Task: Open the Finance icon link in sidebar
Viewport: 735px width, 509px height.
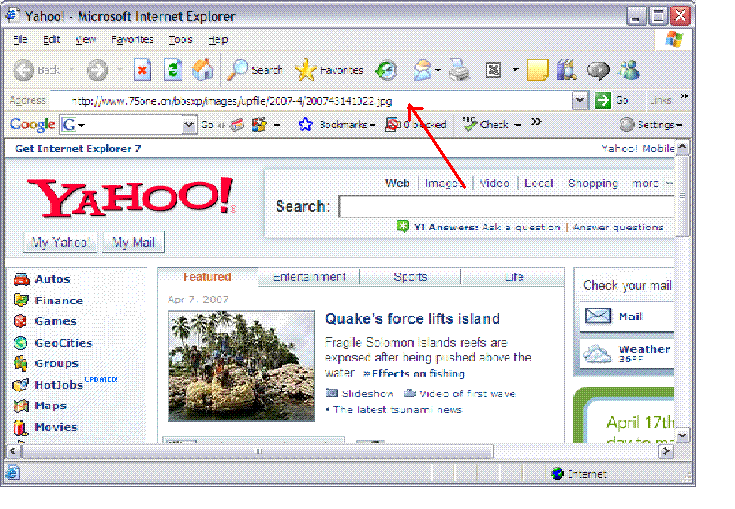Action: [x=21, y=300]
